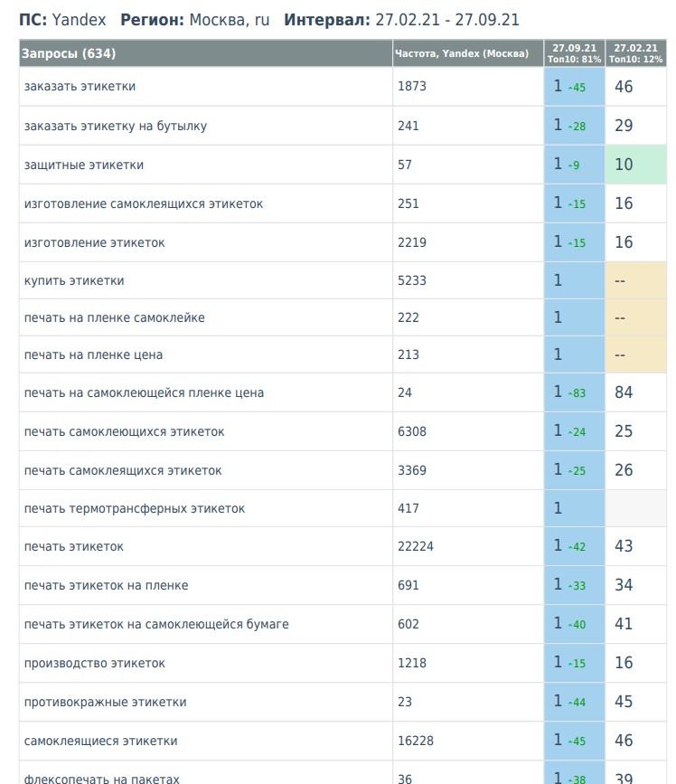Click the green cell showing position 10
The height and width of the screenshot is (784, 676).
[635, 165]
